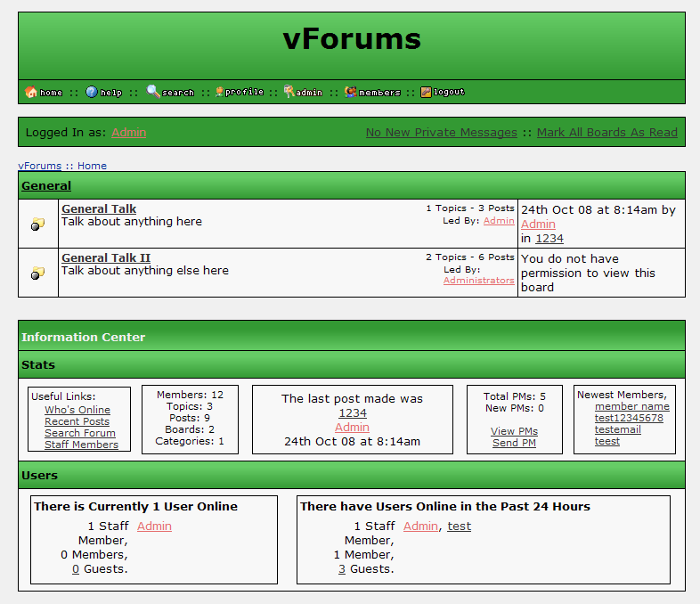Click '2 Topics - 6 Posts' text
The image size is (700, 604).
click(470, 257)
